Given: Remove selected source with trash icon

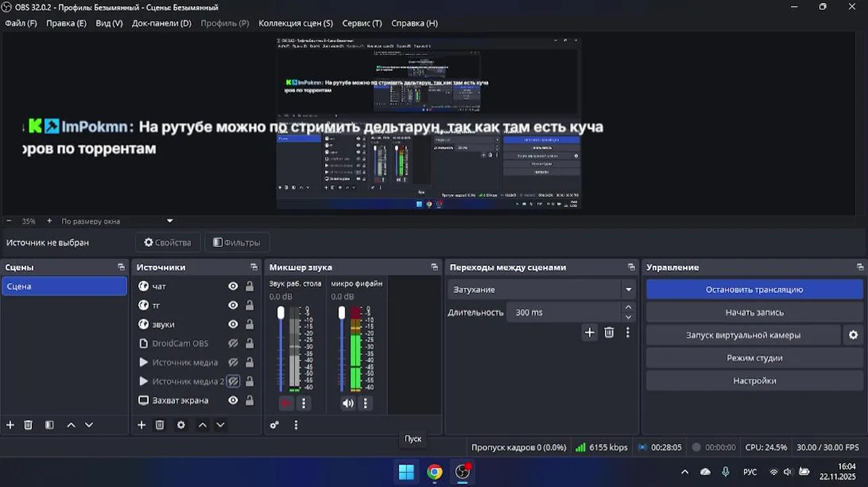Looking at the screenshot, I should pyautogui.click(x=160, y=425).
